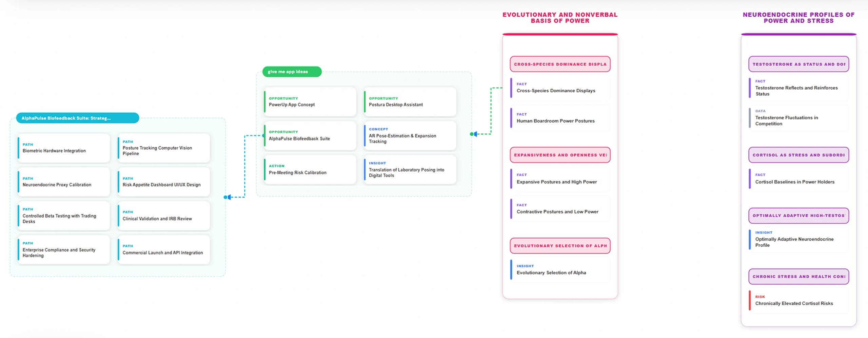Viewport: 868px width, 338px height.
Task: Click the Cross-Species Dominance Displays section header
Action: [560, 64]
